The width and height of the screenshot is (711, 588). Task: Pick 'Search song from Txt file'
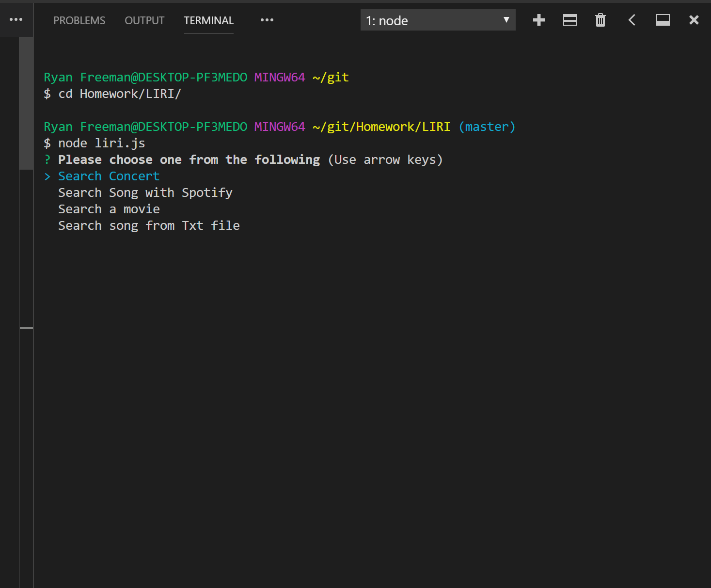[149, 225]
